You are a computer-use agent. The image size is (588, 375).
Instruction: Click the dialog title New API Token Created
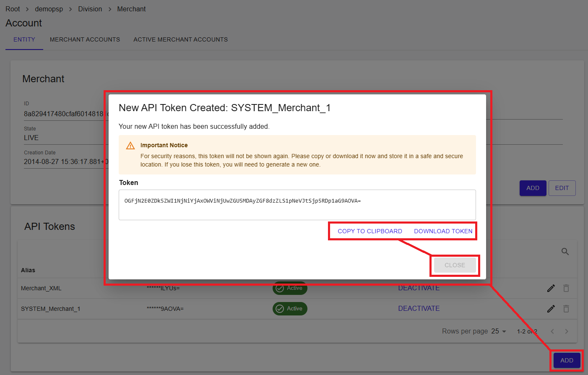point(224,108)
